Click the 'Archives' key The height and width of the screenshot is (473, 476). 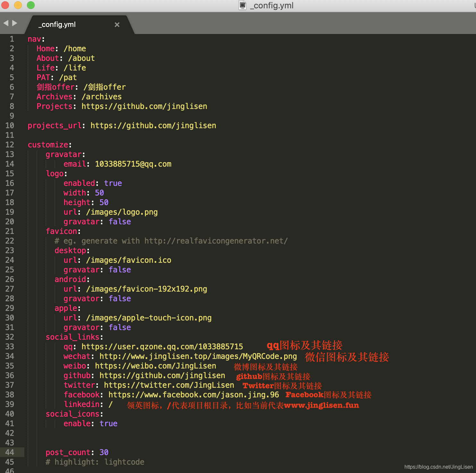(x=55, y=97)
